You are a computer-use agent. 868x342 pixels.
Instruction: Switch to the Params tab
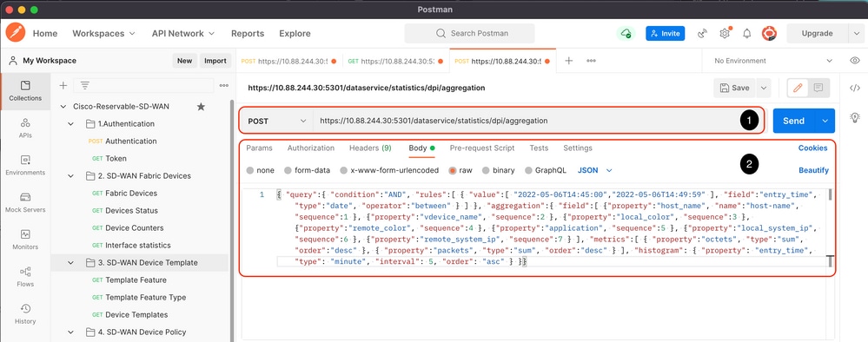click(x=259, y=148)
